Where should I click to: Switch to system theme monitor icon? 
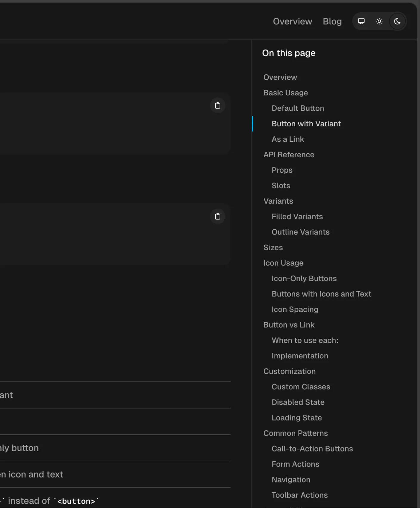361,21
